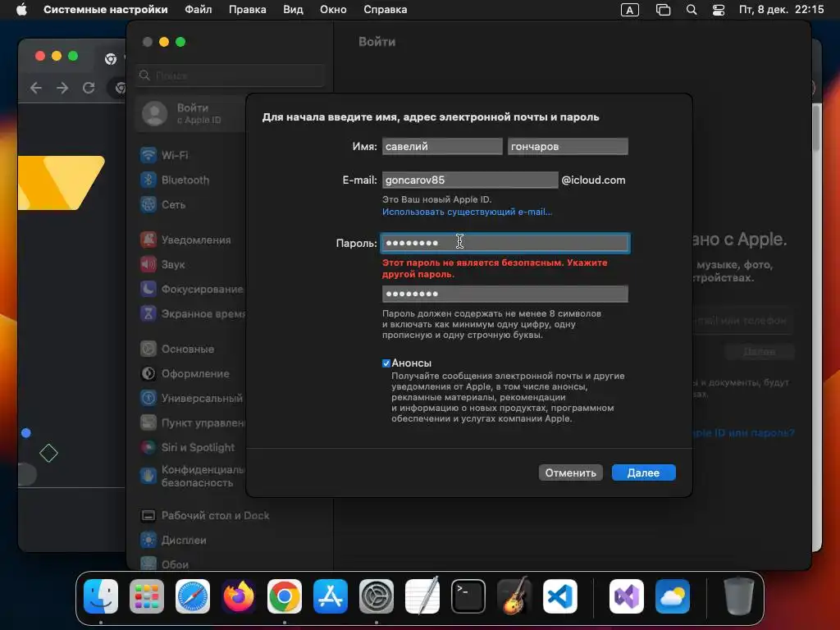Screen dimensions: 840x630
Task: Open Spotlight search in menu bar
Action: coord(692,10)
